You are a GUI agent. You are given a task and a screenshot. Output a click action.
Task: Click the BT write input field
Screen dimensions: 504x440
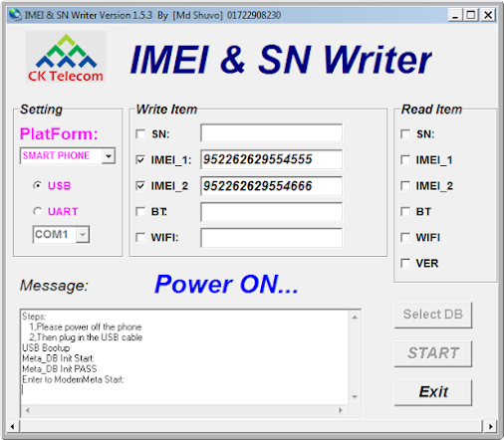pos(271,212)
